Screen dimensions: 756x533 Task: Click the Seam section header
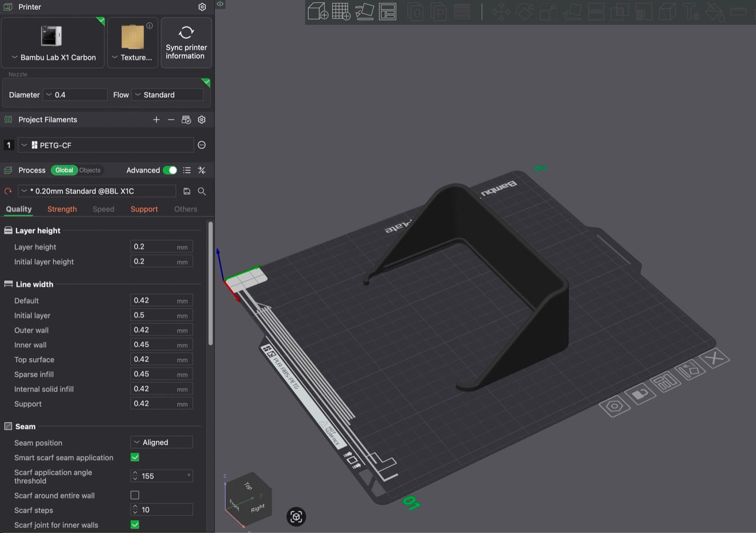click(x=25, y=427)
